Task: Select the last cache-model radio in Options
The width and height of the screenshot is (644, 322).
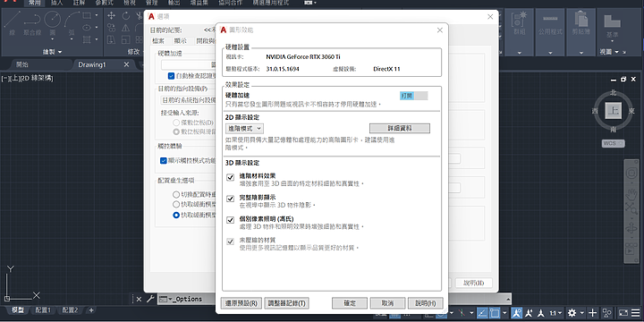Action: 176,215
